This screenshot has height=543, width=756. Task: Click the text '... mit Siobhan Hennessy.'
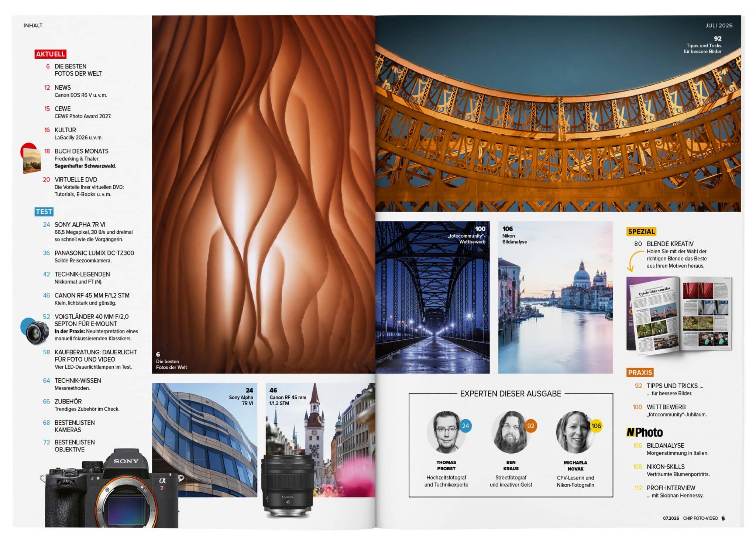675,496
